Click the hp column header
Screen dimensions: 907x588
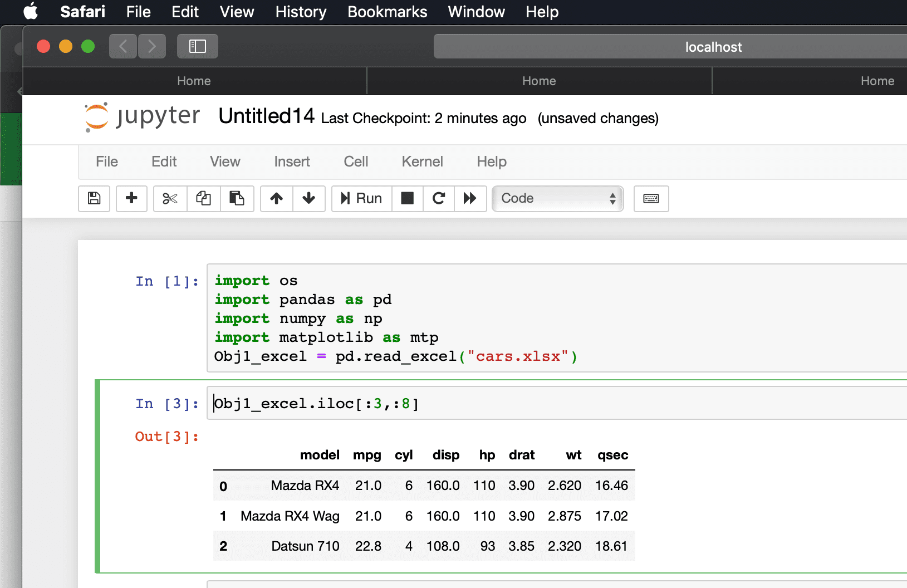487,455
